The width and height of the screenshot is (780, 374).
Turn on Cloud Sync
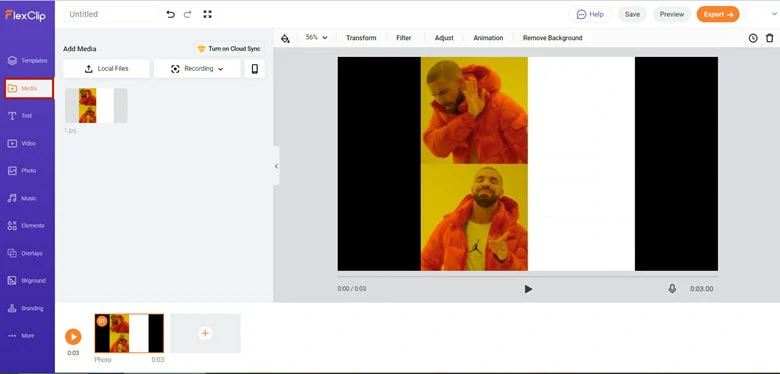[x=229, y=49]
